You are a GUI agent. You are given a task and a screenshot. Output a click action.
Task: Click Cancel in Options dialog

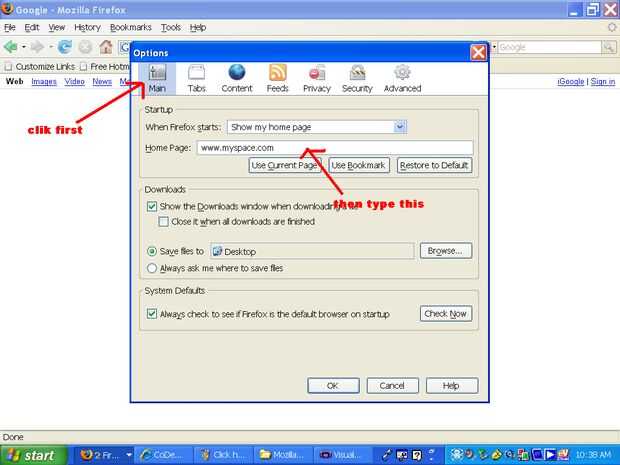point(392,386)
